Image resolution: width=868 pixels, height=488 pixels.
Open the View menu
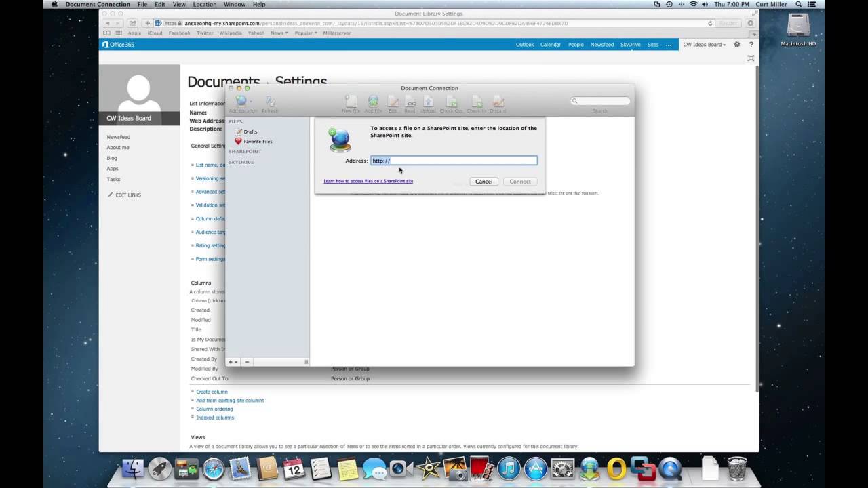click(x=179, y=4)
